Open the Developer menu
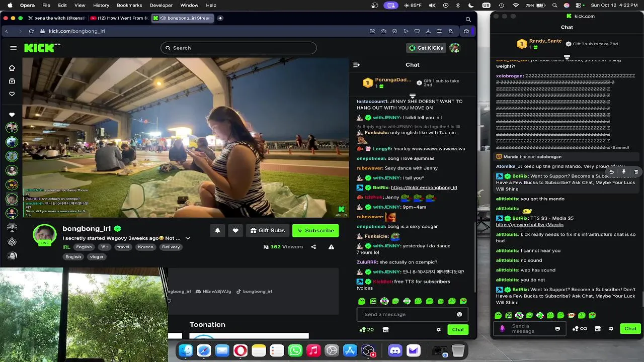The width and height of the screenshot is (644, 362). 161,5
